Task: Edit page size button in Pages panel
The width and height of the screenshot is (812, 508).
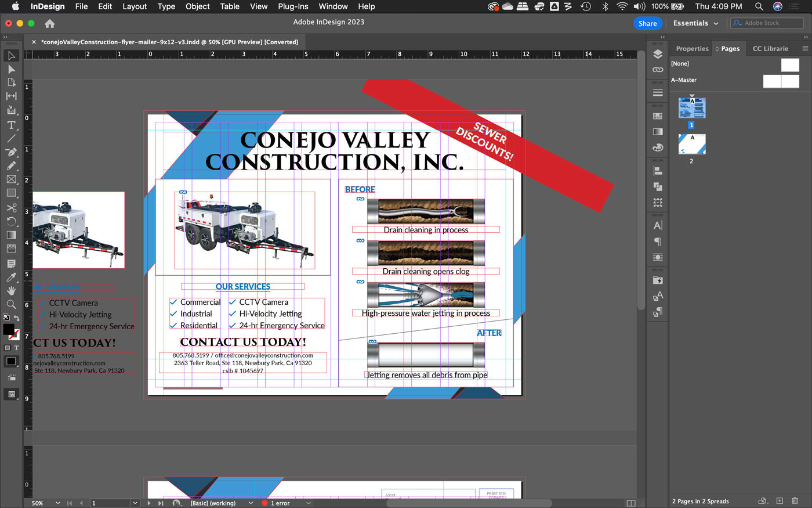Action: tap(763, 501)
